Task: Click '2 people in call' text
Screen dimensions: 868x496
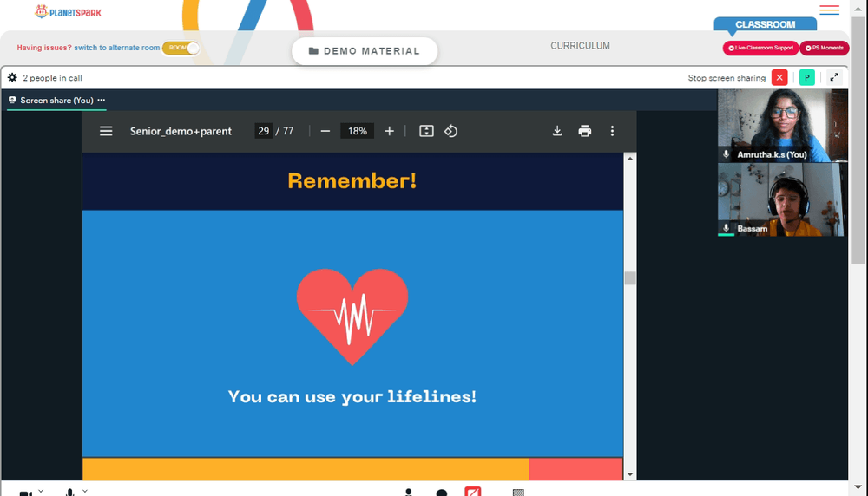Action: (53, 78)
